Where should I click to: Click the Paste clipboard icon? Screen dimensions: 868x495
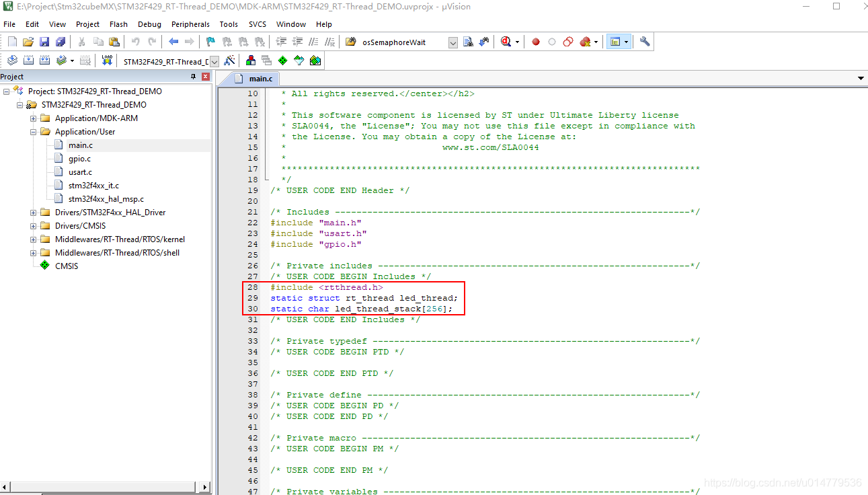[x=114, y=42]
